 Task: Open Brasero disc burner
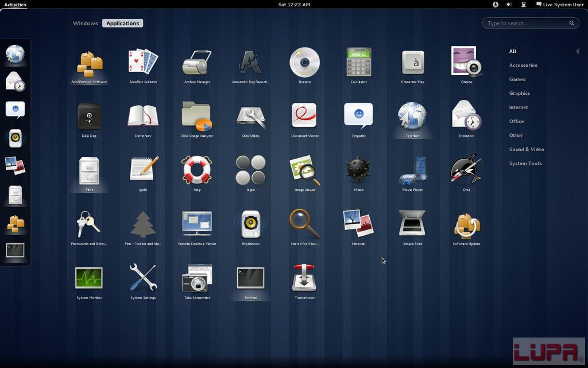click(305, 66)
